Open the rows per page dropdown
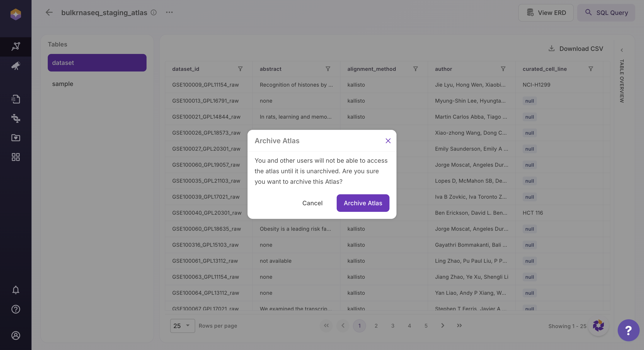 [182, 326]
